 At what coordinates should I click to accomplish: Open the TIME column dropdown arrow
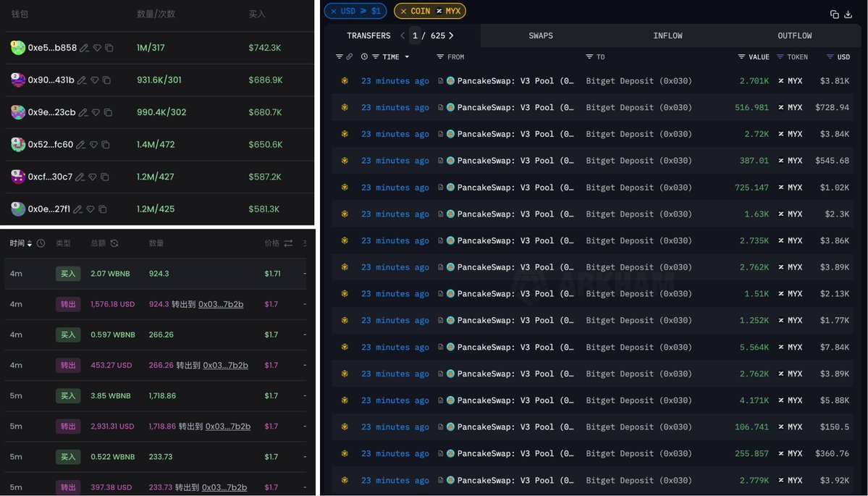(407, 56)
